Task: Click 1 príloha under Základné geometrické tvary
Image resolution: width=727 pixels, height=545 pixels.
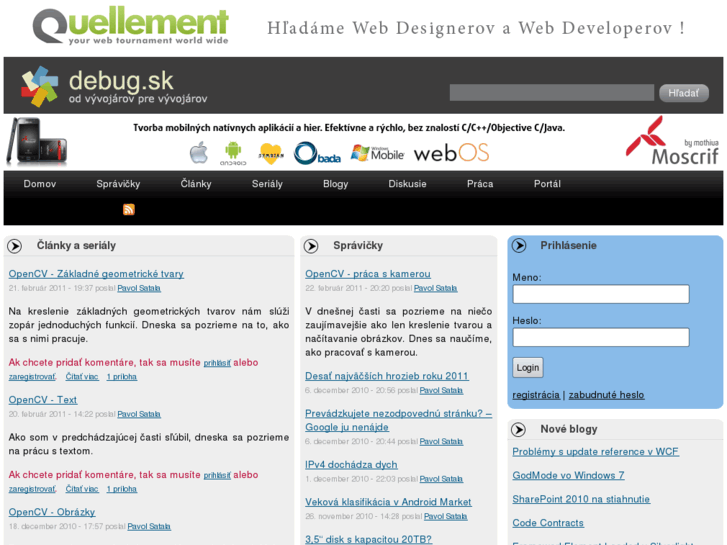Action: (x=121, y=377)
